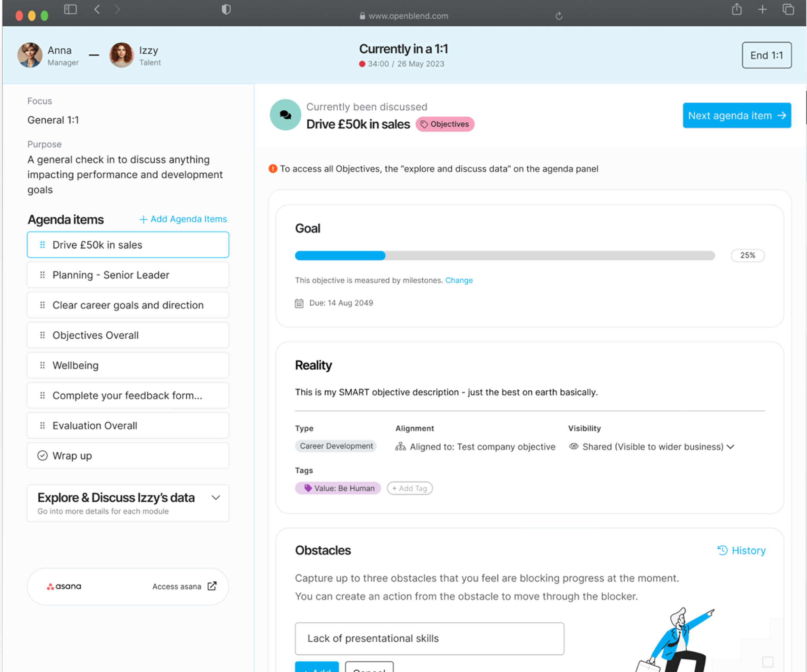Click the drag handle on the Wellbeing item
Image resolution: width=807 pixels, height=672 pixels.
[x=43, y=365]
